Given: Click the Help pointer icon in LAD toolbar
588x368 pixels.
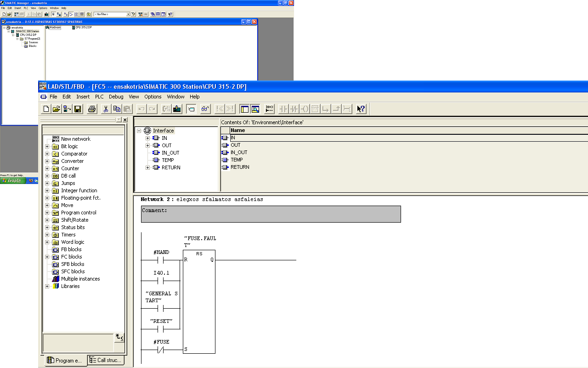Looking at the screenshot, I should click(x=361, y=109).
